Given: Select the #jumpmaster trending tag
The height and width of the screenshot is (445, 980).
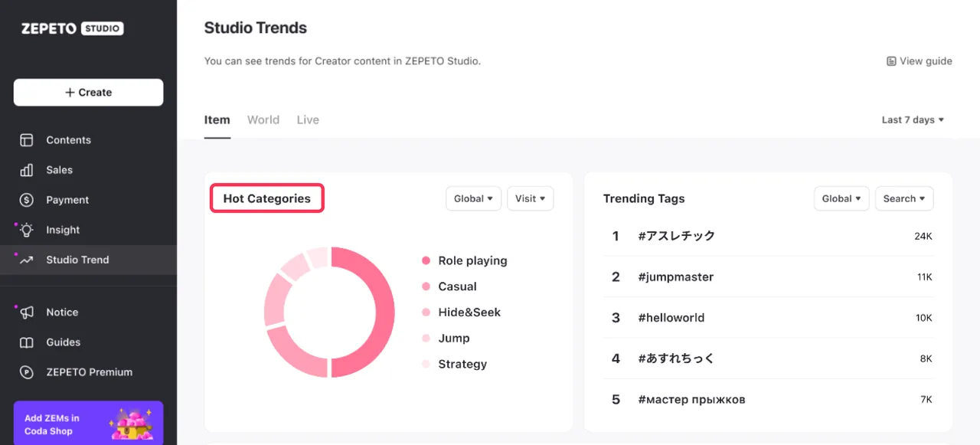Looking at the screenshot, I should tap(675, 276).
